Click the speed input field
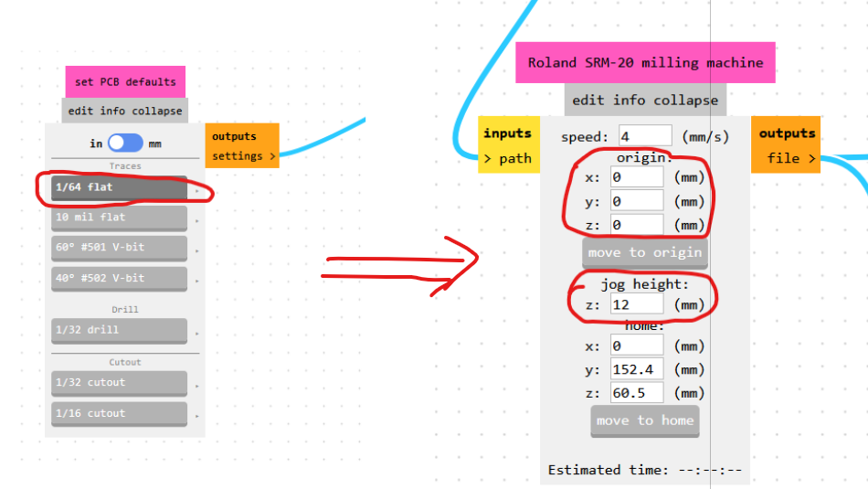The width and height of the screenshot is (868, 489). tap(645, 136)
